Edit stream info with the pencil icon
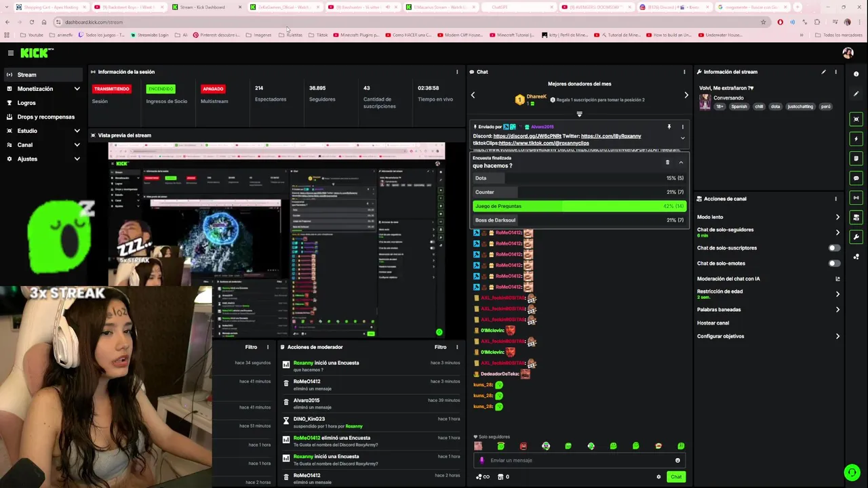Image resolution: width=868 pixels, height=488 pixels. click(x=823, y=72)
